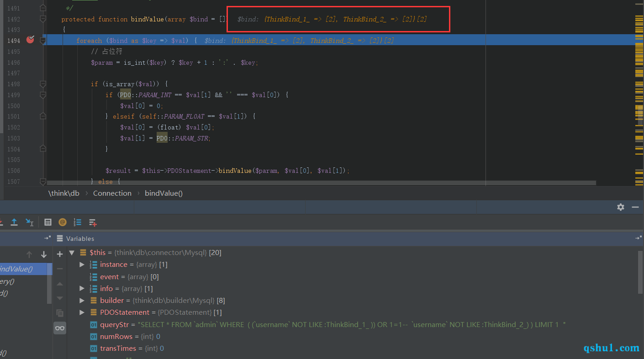The image size is (644, 359).
Task: Click the remove watch minus icon
Action: point(60,269)
